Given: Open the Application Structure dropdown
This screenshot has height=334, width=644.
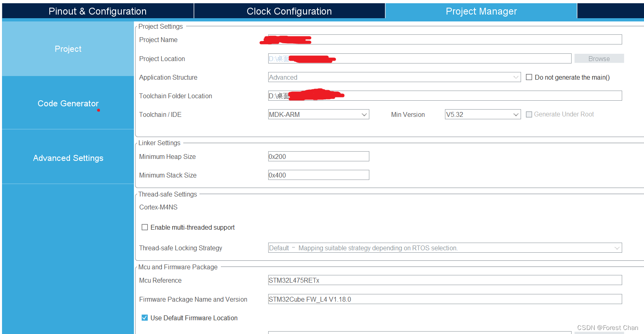Looking at the screenshot, I should click(394, 77).
